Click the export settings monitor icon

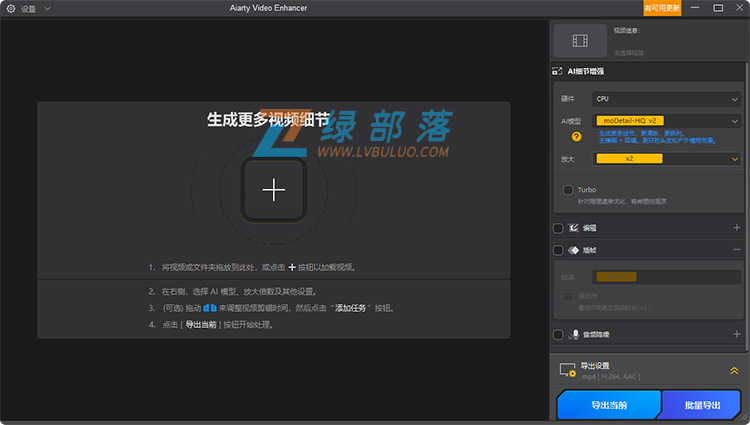point(568,370)
